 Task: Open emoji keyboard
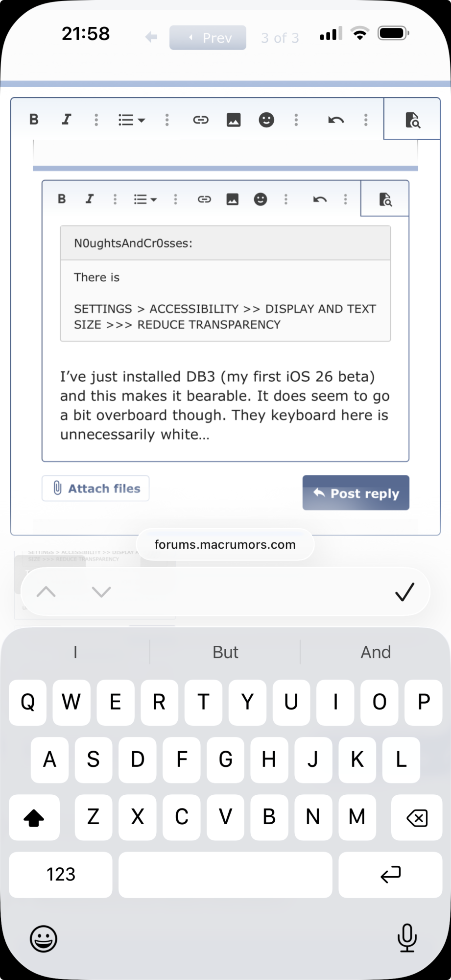tap(44, 939)
